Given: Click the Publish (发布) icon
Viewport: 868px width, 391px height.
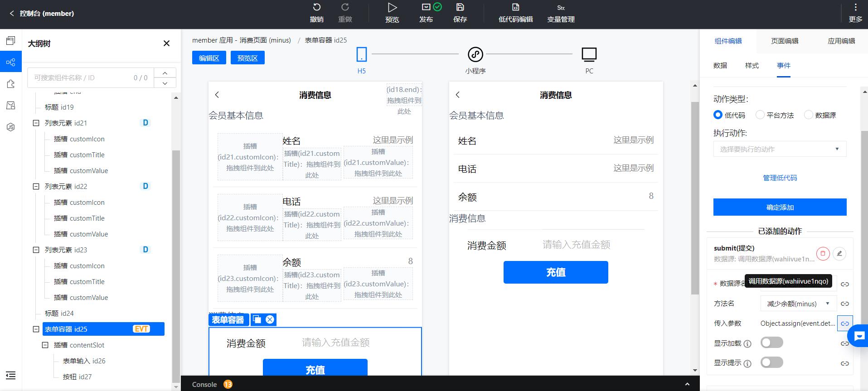Looking at the screenshot, I should tap(426, 7).
